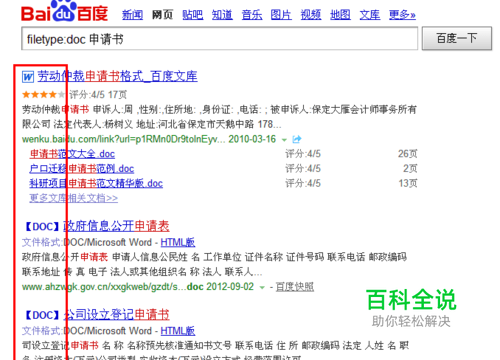Open the 图片 tab
The image size is (500, 360).
coord(281,15)
